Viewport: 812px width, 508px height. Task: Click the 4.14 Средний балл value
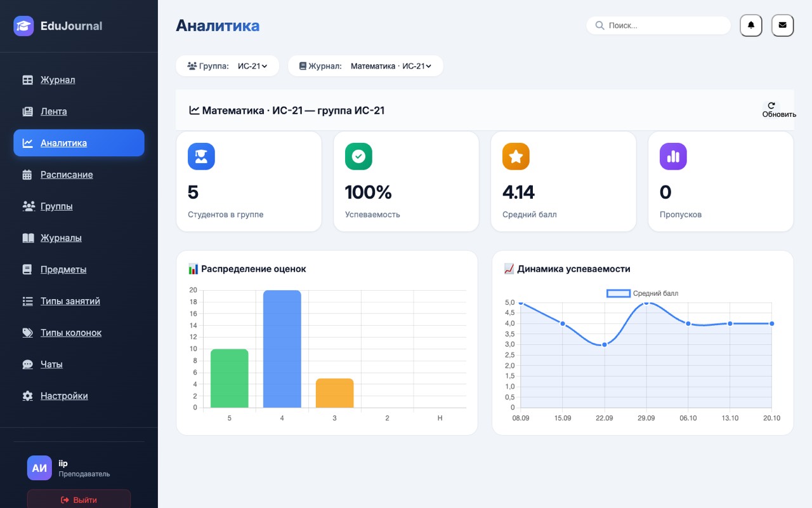tap(518, 192)
